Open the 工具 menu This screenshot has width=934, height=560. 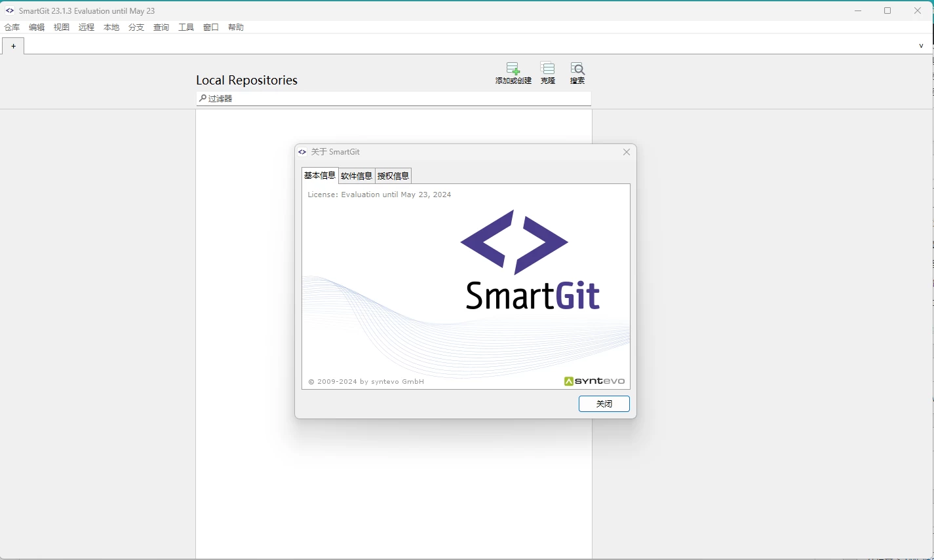[x=186, y=28]
